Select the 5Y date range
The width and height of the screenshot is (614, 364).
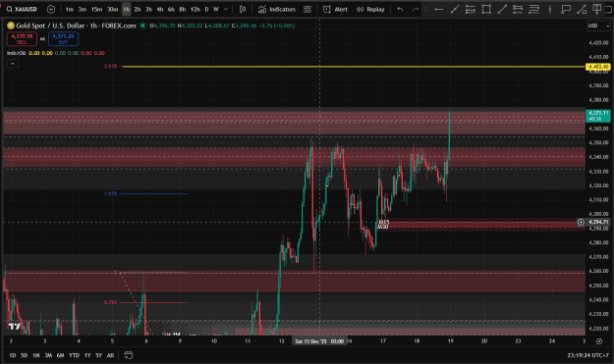[98, 355]
